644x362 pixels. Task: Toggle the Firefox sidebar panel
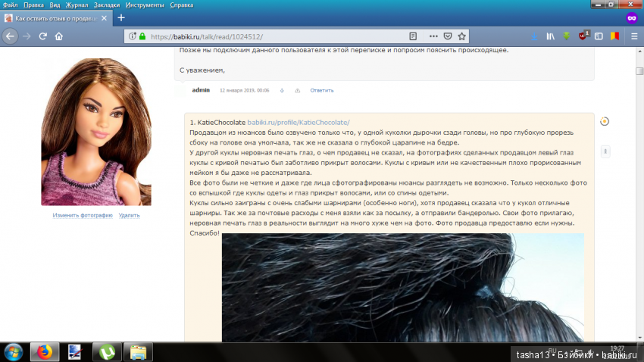click(x=598, y=36)
